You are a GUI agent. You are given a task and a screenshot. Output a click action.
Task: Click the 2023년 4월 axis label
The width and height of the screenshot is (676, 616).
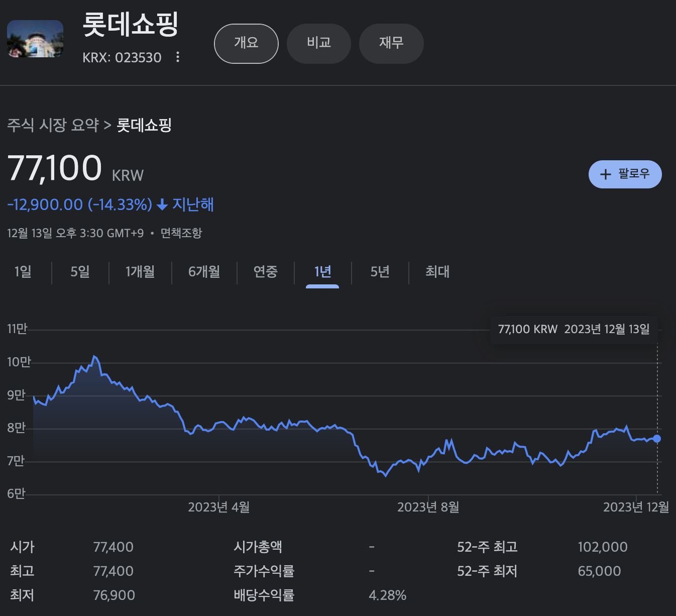coord(219,507)
